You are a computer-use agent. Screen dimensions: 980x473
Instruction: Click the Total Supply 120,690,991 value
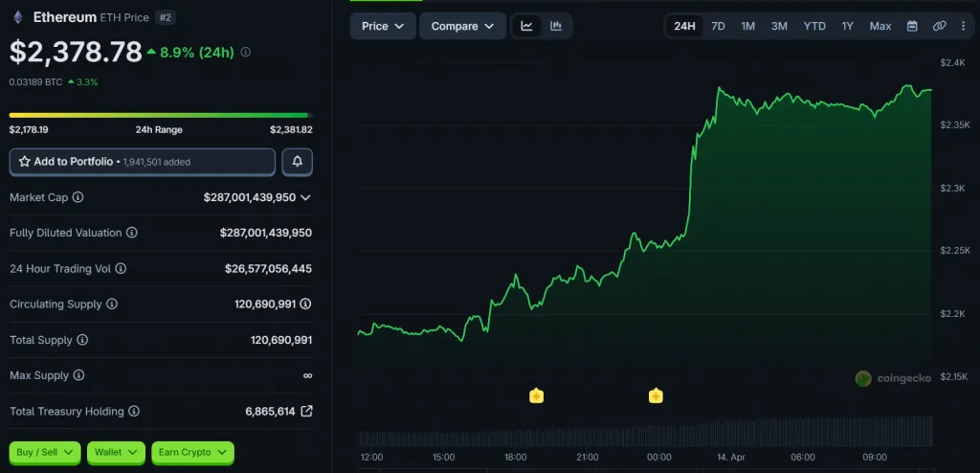281,340
